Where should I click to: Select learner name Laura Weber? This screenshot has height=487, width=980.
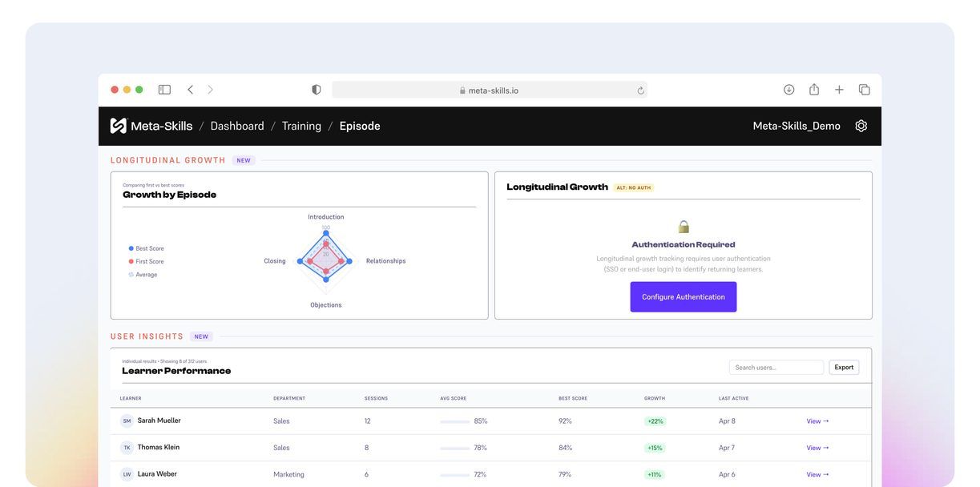(x=157, y=473)
